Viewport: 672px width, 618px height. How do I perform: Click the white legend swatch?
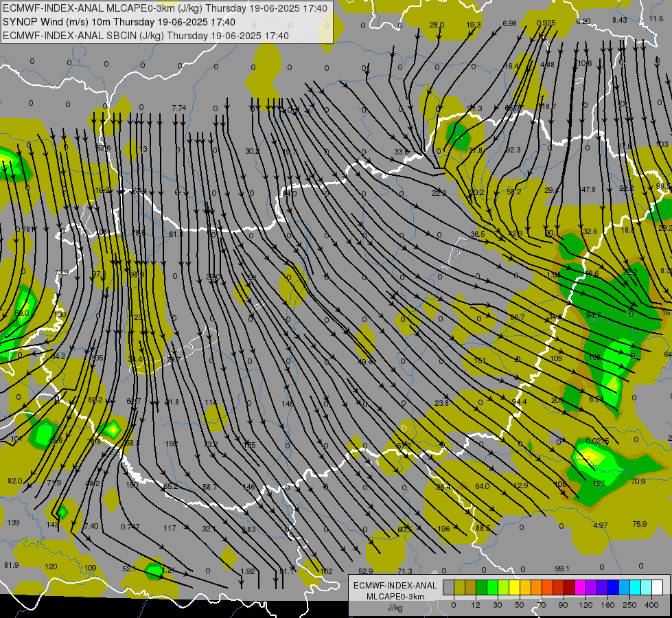click(657, 587)
